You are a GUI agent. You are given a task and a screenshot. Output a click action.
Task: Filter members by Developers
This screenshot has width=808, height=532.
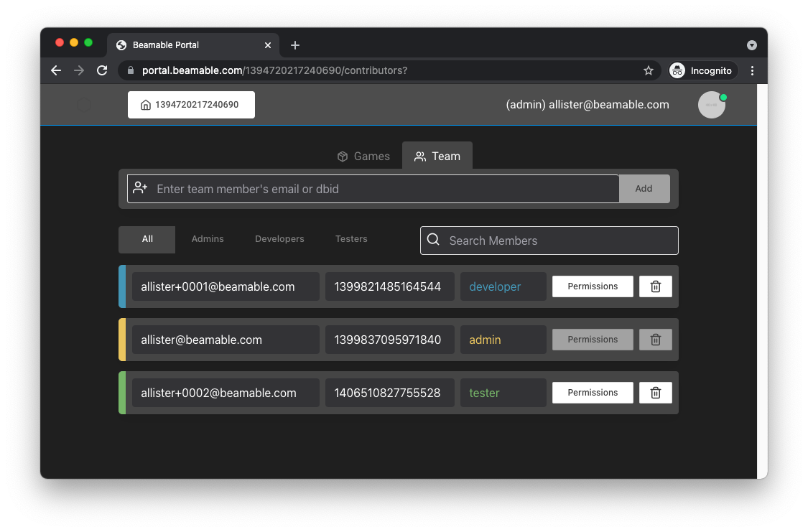(279, 239)
